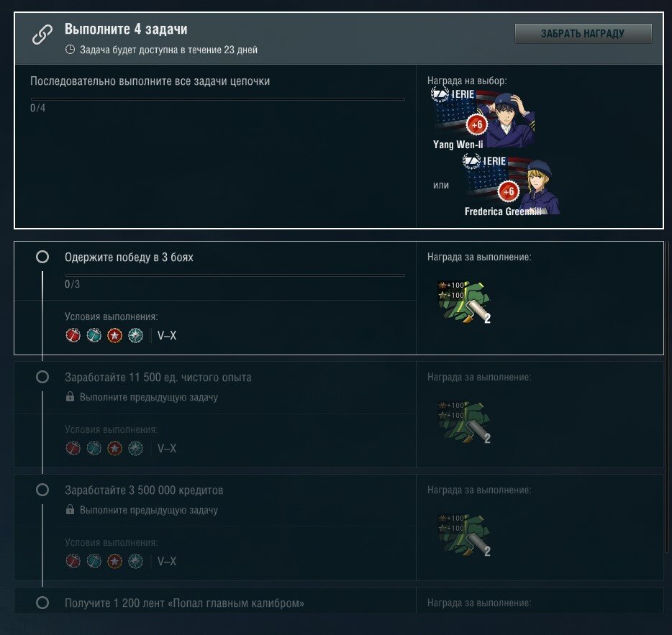The width and height of the screenshot is (672, 635).
Task: Open the Получите 1 200 лент task
Action: (184, 603)
